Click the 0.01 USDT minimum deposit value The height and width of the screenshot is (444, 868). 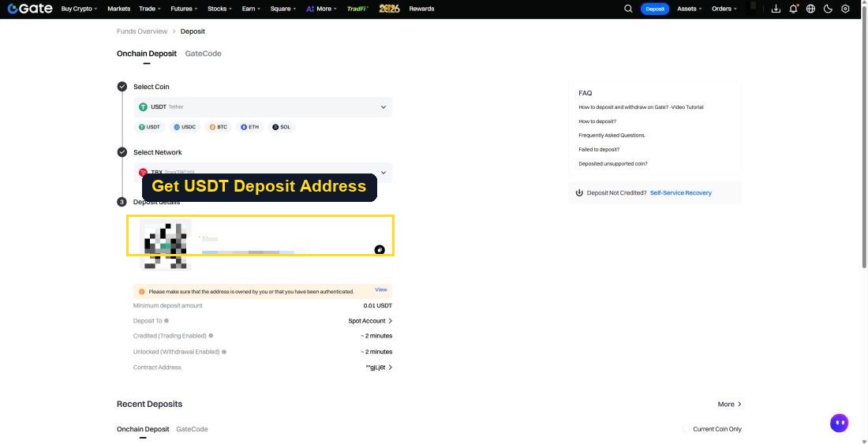tap(377, 306)
